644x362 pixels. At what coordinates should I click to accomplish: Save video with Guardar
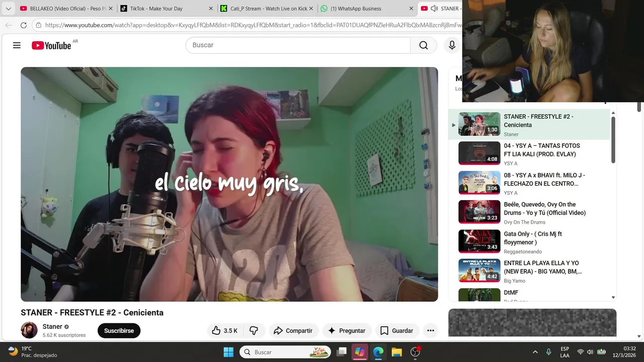click(397, 330)
